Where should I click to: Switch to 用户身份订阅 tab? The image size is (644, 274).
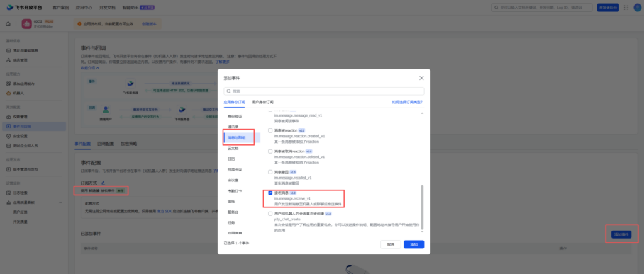[x=264, y=101]
